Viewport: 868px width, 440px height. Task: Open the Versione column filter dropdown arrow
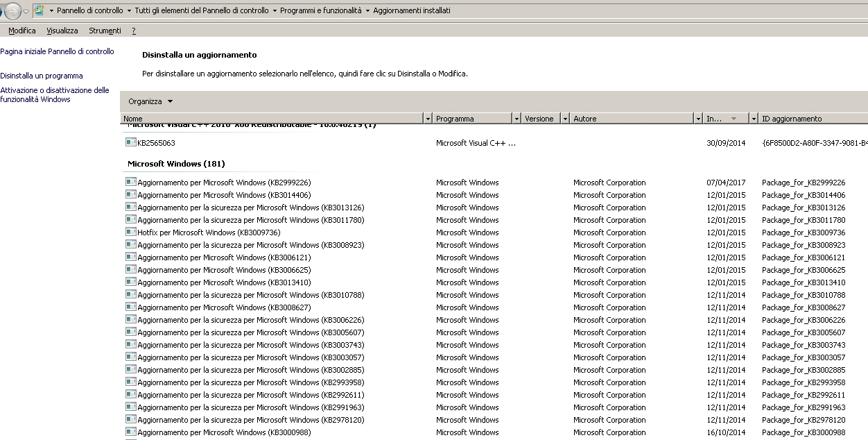click(565, 119)
